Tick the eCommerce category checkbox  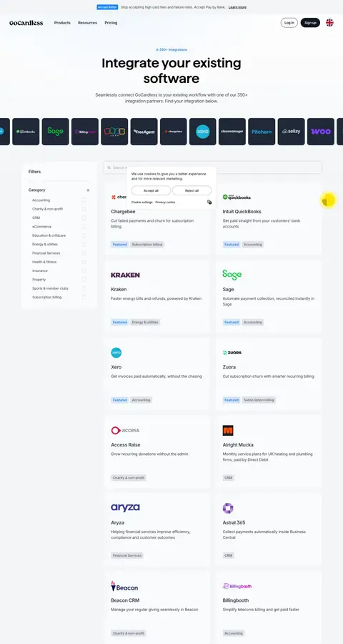pos(84,227)
